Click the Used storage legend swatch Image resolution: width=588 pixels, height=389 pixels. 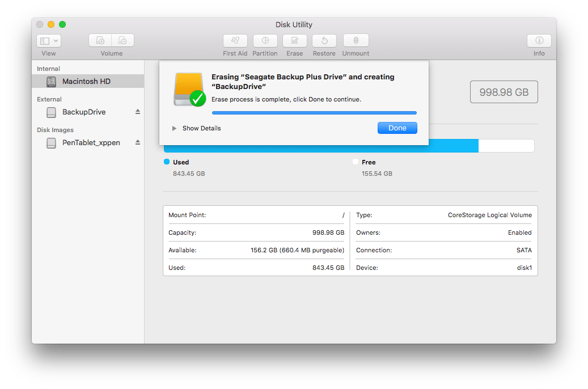166,162
